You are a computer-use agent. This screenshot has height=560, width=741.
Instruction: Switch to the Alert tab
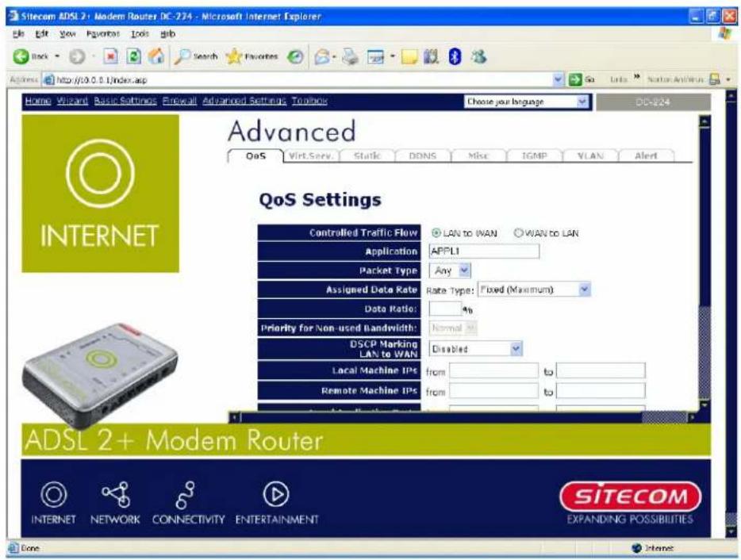coord(646,156)
